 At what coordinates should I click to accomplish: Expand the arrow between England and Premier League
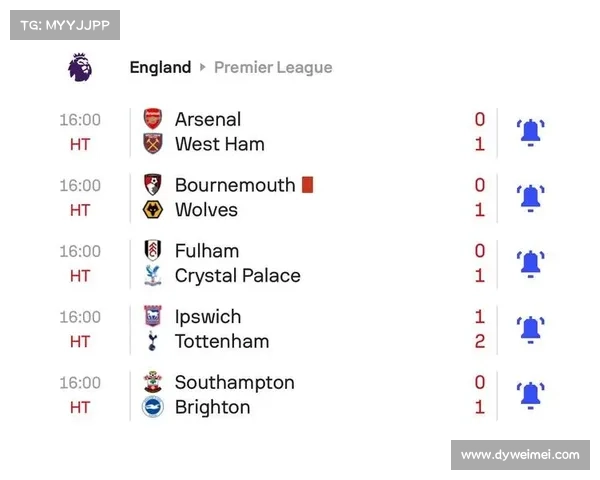click(203, 68)
